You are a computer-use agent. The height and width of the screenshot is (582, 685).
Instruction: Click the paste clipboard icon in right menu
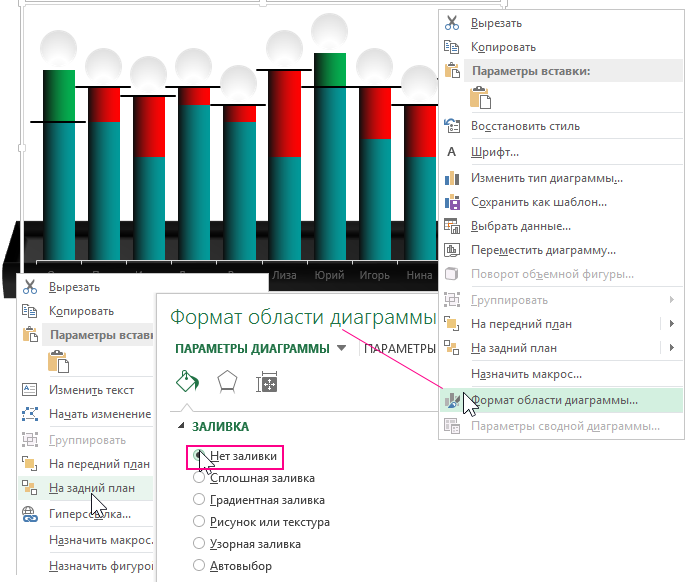click(481, 98)
